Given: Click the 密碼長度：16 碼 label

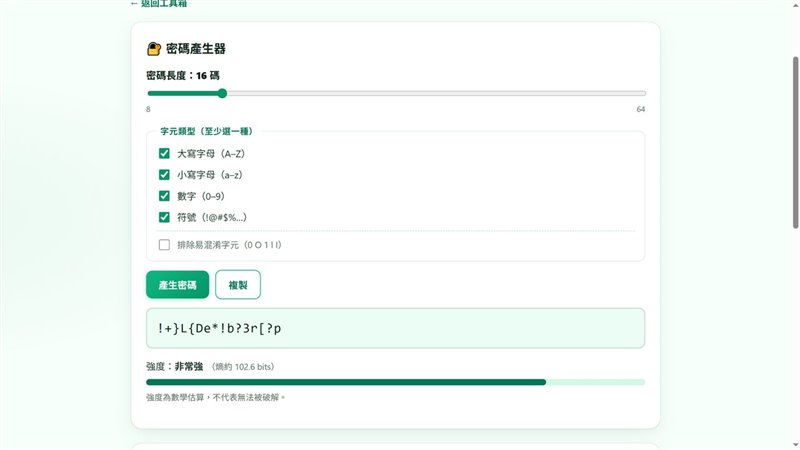Looking at the screenshot, I should click(x=183, y=76).
